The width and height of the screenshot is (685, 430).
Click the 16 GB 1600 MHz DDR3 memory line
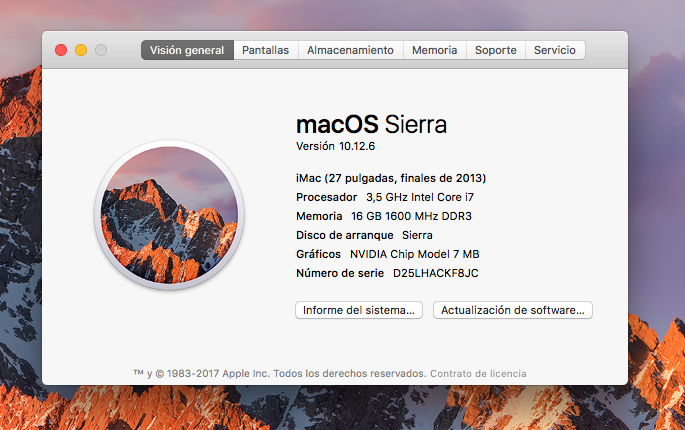pyautogui.click(x=411, y=216)
